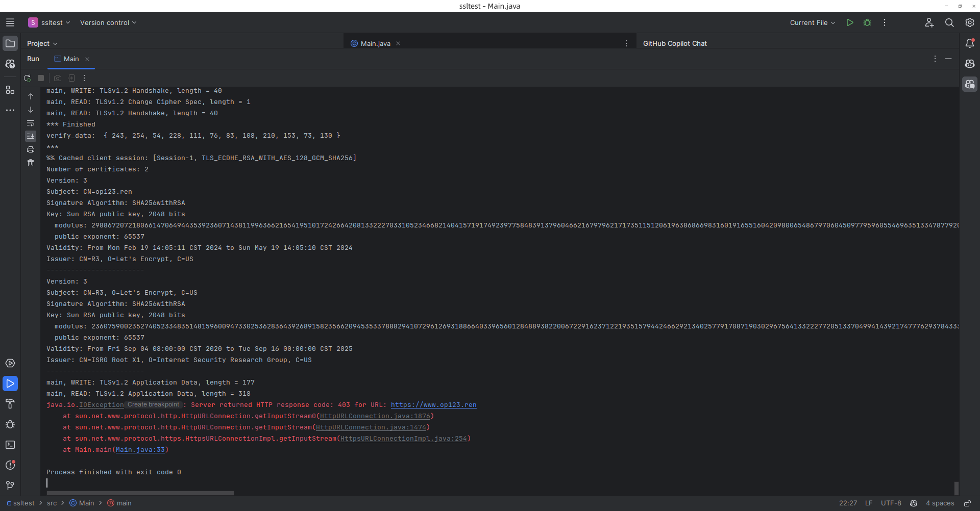
Task: Toggle the file read-only lock icon
Action: [x=967, y=503]
